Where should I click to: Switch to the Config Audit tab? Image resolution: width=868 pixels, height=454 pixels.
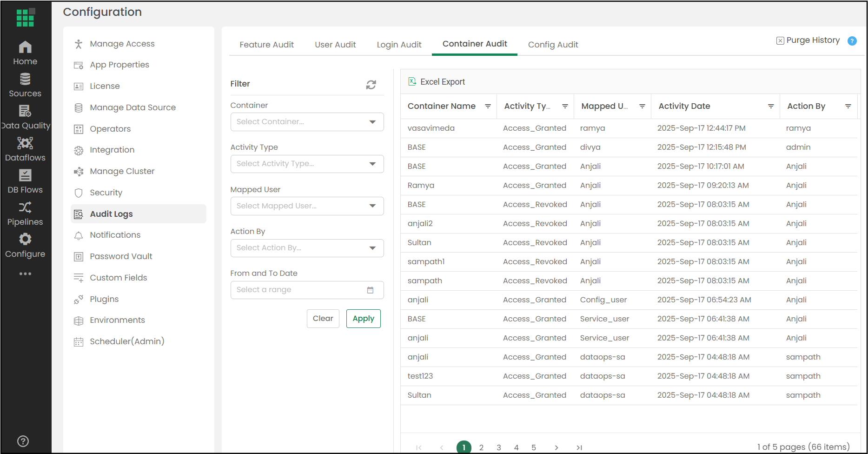(x=553, y=45)
